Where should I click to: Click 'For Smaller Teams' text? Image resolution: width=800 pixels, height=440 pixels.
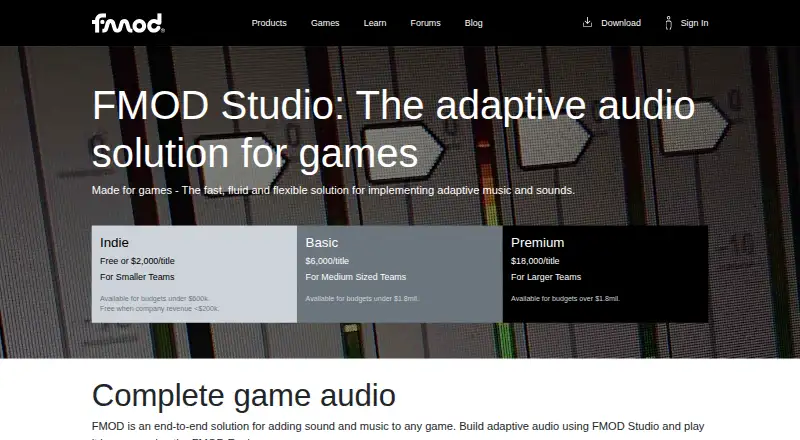(x=137, y=277)
